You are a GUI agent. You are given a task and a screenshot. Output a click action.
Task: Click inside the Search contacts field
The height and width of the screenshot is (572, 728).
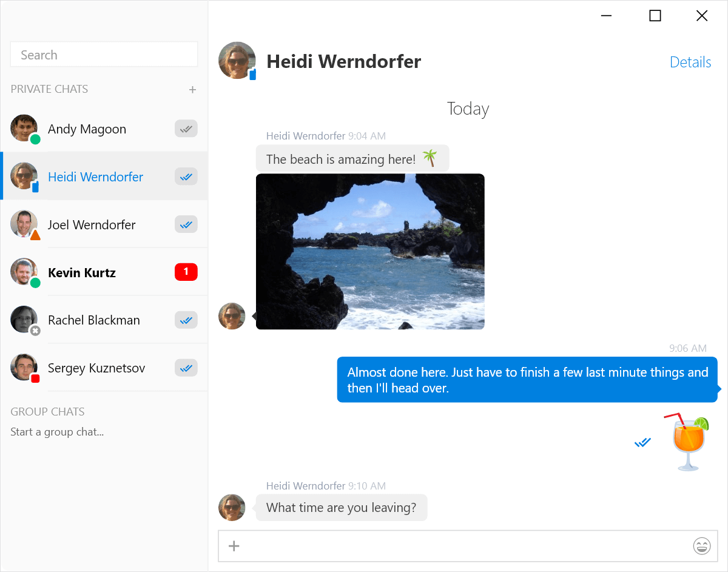103,54
